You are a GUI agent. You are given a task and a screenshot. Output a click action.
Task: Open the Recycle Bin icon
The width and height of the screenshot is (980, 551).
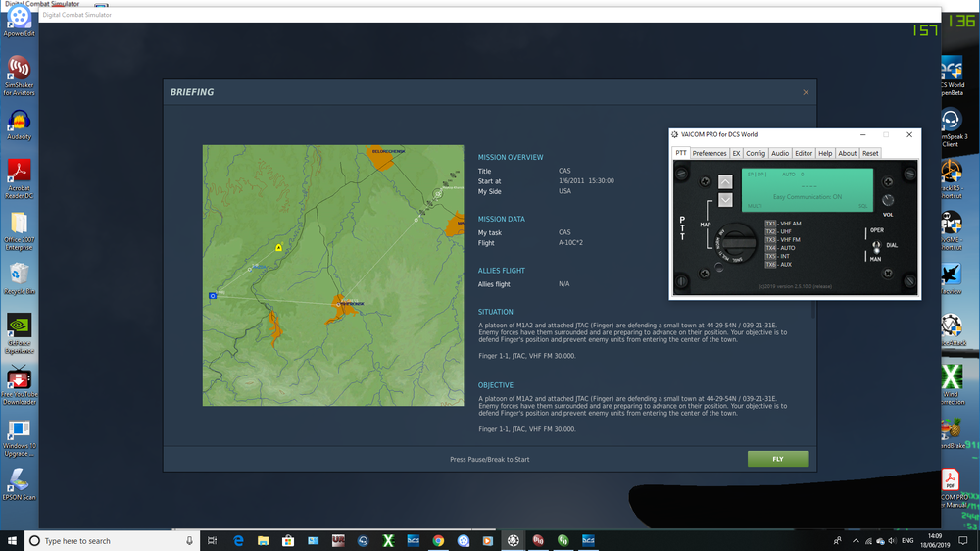[x=19, y=279]
